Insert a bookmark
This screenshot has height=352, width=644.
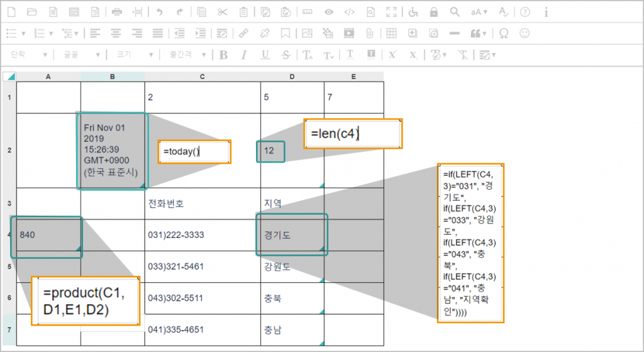(x=286, y=33)
